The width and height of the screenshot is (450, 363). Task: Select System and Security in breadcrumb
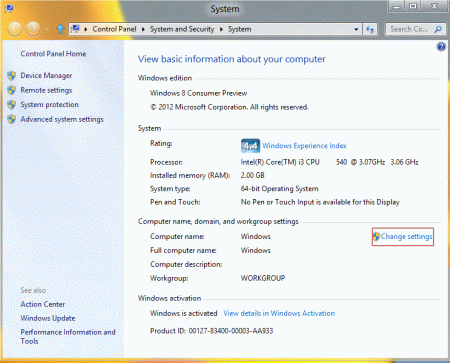182,29
